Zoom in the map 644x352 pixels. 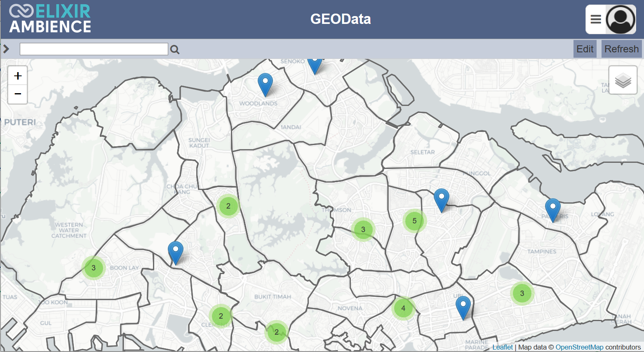click(x=18, y=76)
